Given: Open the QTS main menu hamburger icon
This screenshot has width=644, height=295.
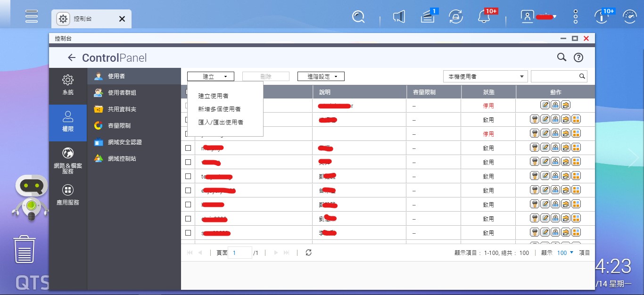Looking at the screenshot, I should 32,16.
